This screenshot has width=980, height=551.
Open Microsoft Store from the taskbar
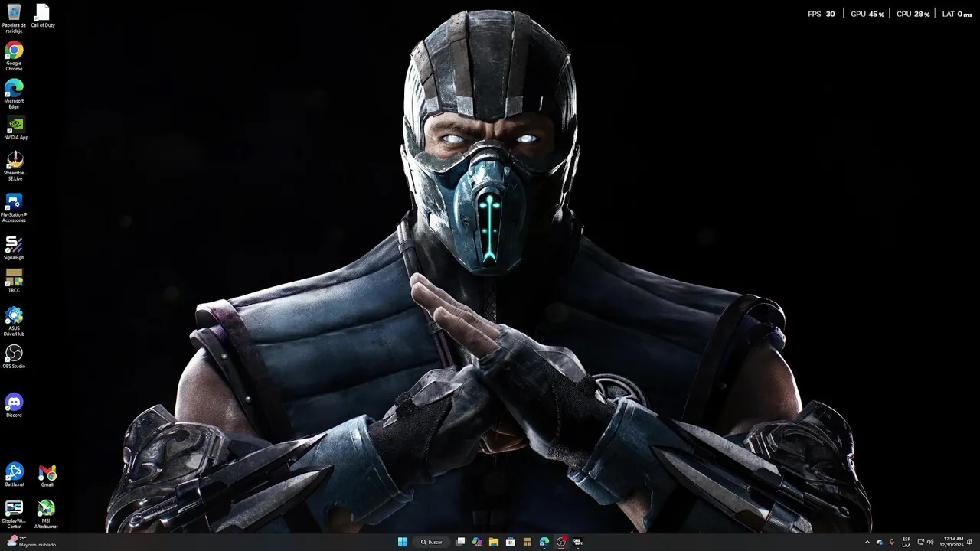tap(511, 542)
